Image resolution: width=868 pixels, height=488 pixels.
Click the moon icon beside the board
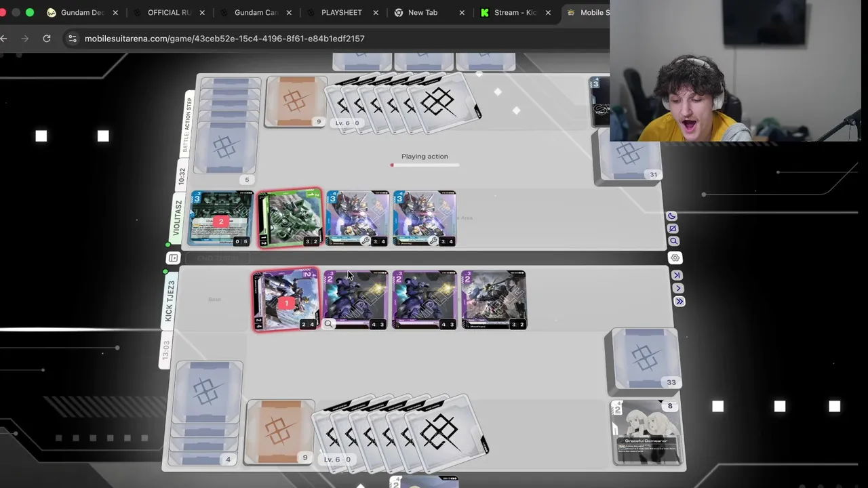click(671, 216)
